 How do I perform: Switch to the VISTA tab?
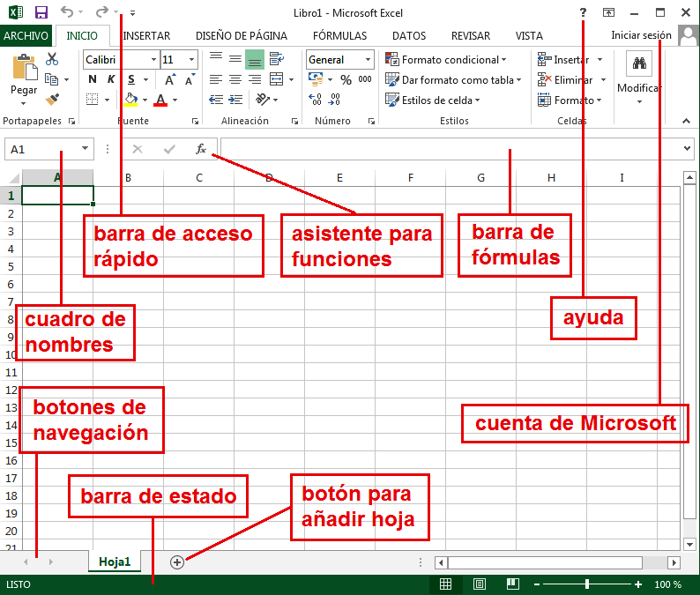pos(529,36)
